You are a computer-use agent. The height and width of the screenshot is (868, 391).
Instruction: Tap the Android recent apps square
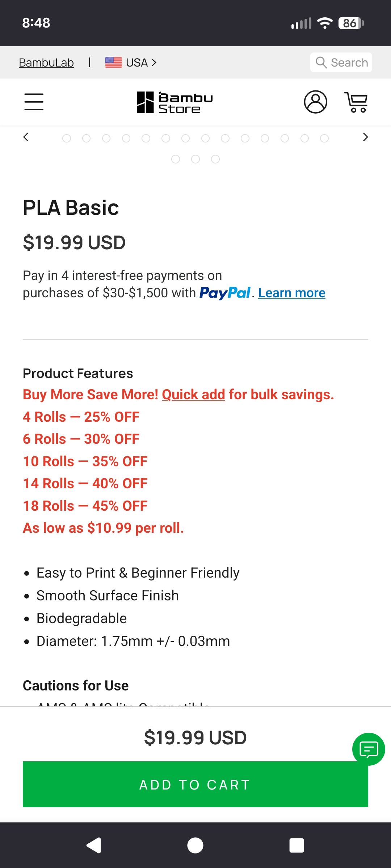tap(297, 845)
